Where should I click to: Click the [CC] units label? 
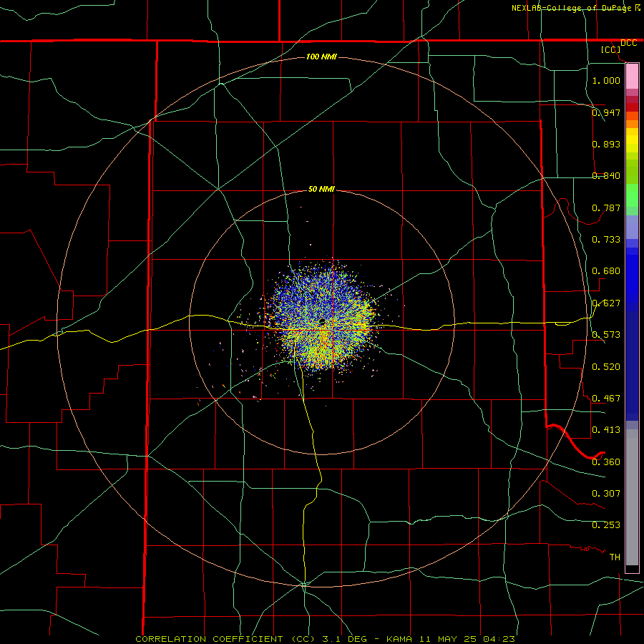(611, 49)
